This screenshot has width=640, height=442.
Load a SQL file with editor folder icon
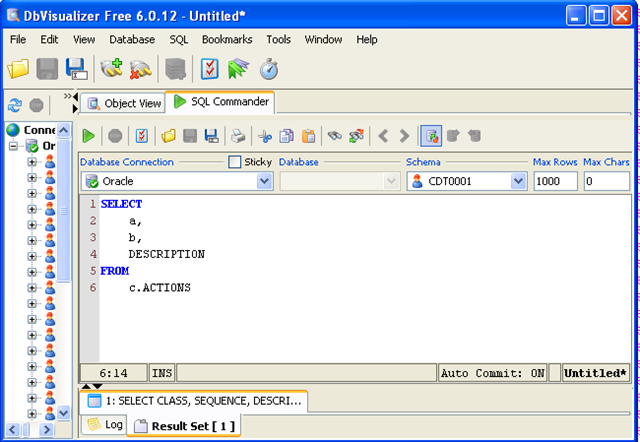click(168, 136)
